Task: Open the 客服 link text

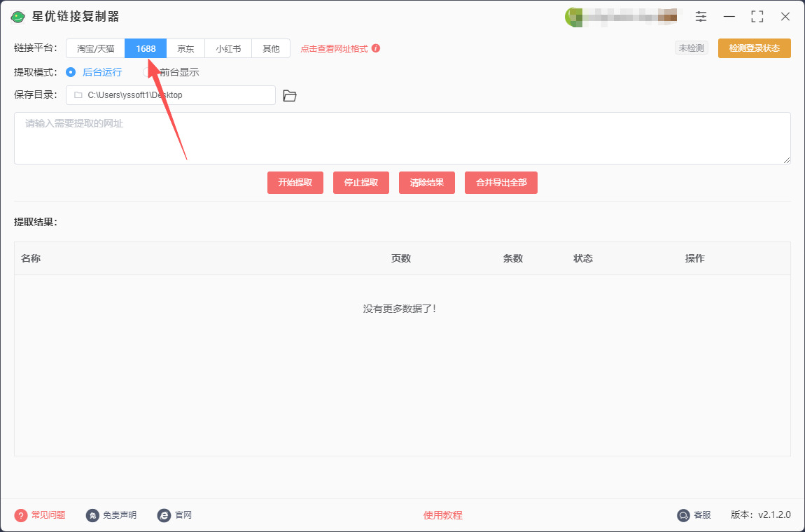Action: coord(702,515)
